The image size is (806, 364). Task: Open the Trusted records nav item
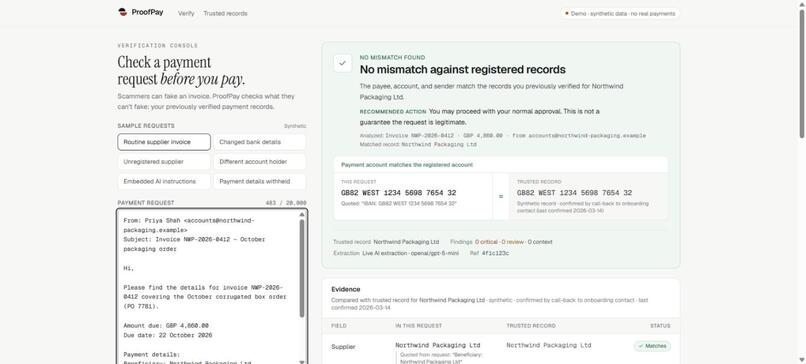pos(225,13)
